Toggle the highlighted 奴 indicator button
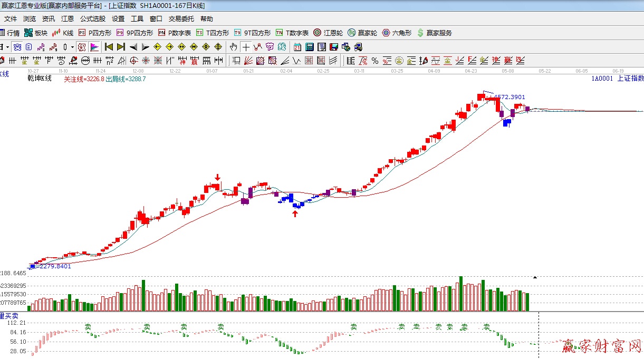The image size is (644, 359). pyautogui.click(x=81, y=47)
